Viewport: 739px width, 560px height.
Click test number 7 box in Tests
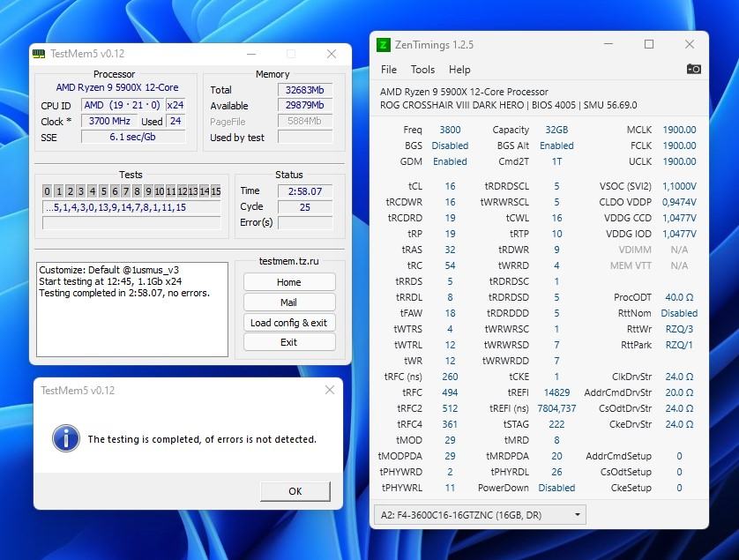[x=126, y=190]
